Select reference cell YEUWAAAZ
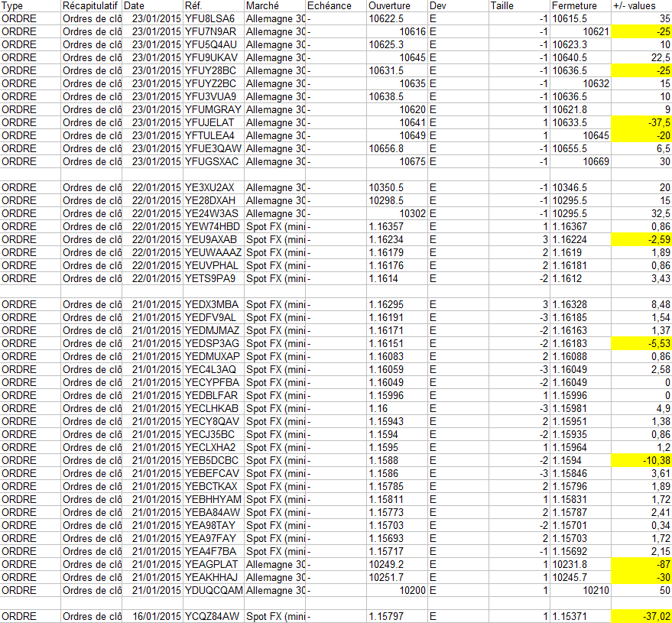This screenshot has width=672, height=623. (214, 253)
